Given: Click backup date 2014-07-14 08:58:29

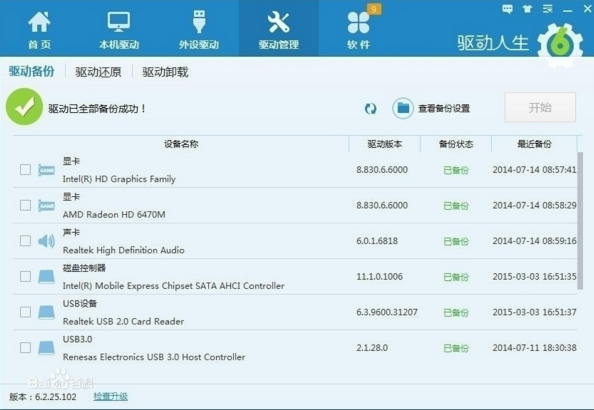Looking at the screenshot, I should pos(535,205).
